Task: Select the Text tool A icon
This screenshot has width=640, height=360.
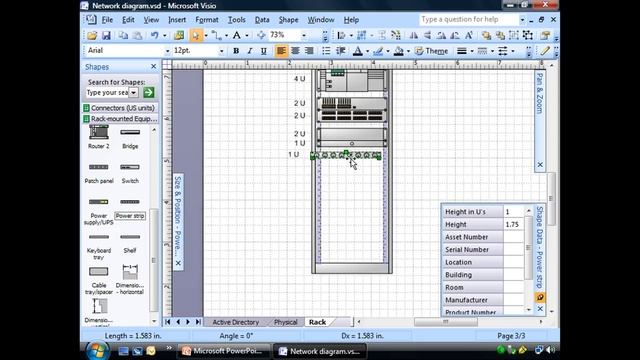Action: pos(237,36)
